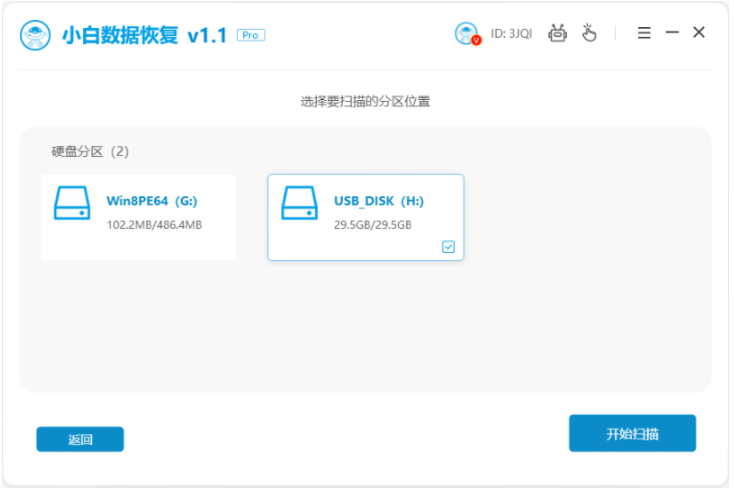734x492 pixels.
Task: Click the Xiaobai app logo icon
Action: (35, 35)
